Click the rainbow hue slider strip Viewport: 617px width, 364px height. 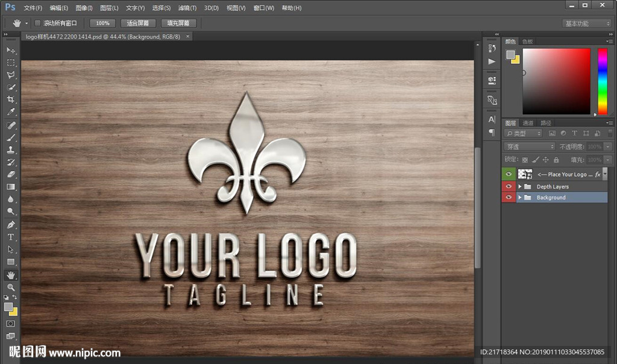point(602,81)
